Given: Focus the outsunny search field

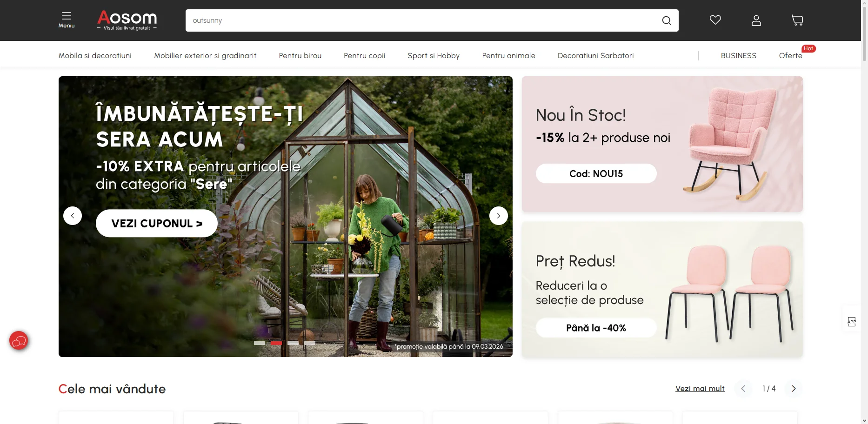Looking at the screenshot, I should 421,20.
